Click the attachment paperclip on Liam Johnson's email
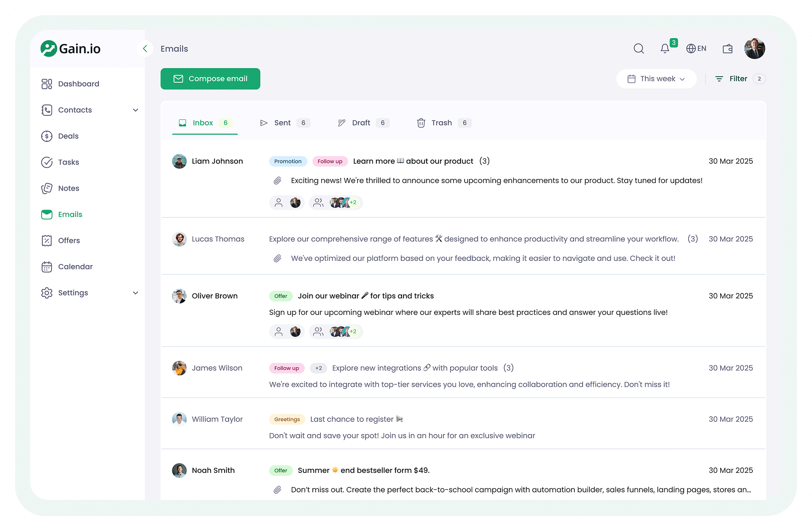The width and height of the screenshot is (812, 531). pyautogui.click(x=277, y=181)
